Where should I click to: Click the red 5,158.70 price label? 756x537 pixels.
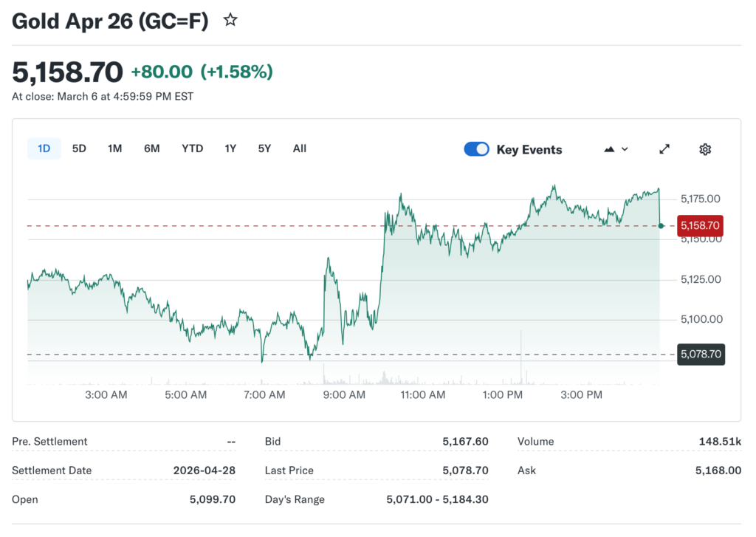pos(699,225)
